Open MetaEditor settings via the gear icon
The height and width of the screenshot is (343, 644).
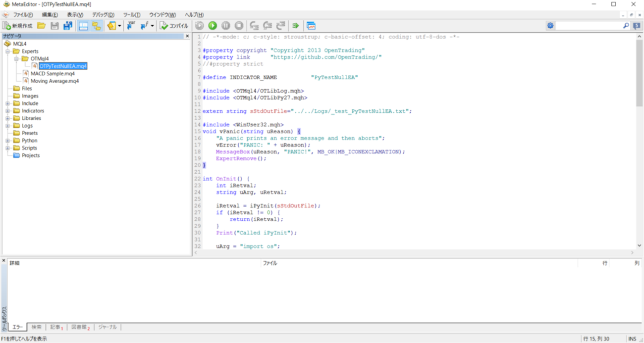[550, 25]
